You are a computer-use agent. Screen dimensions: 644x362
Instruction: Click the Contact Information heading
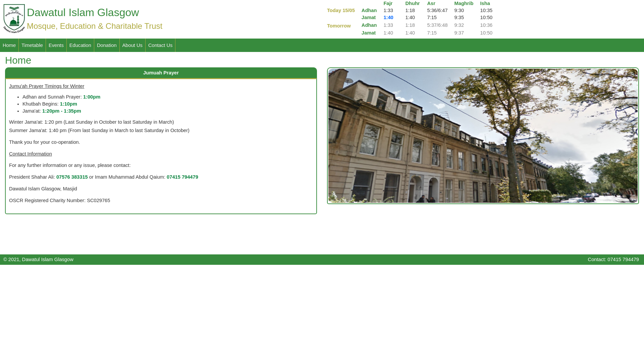tap(31, 154)
